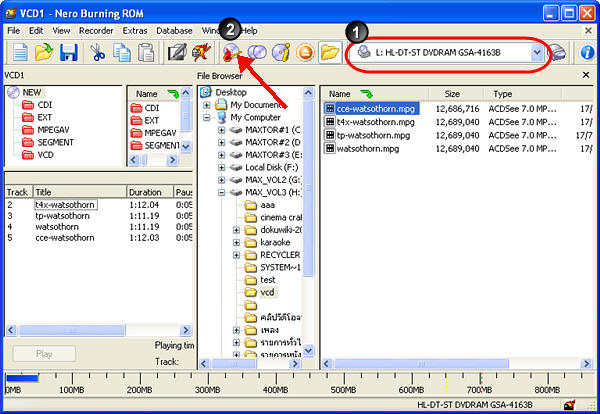Click the Track column header
Screen dimensions: 600x414
[x=18, y=192]
